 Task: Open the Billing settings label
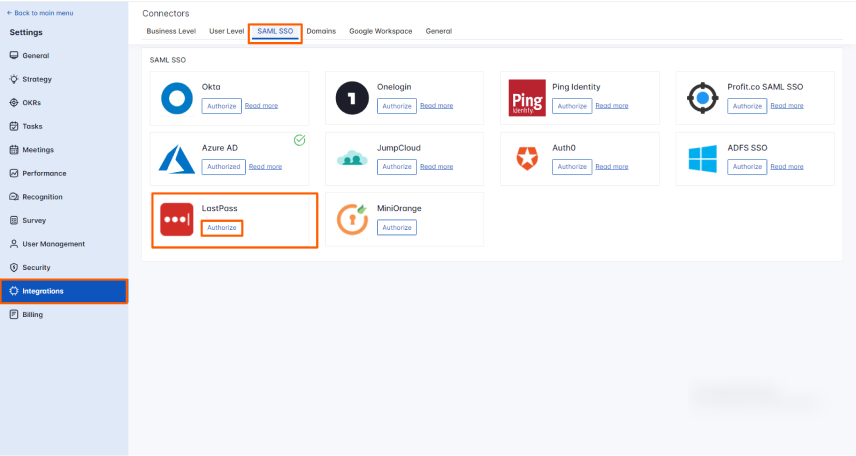tap(33, 315)
